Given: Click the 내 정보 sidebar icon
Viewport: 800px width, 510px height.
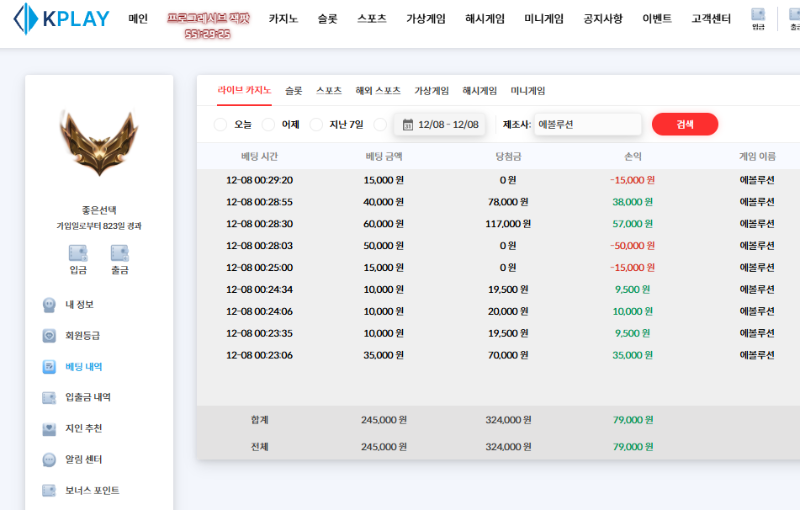Looking at the screenshot, I should coord(49,305).
